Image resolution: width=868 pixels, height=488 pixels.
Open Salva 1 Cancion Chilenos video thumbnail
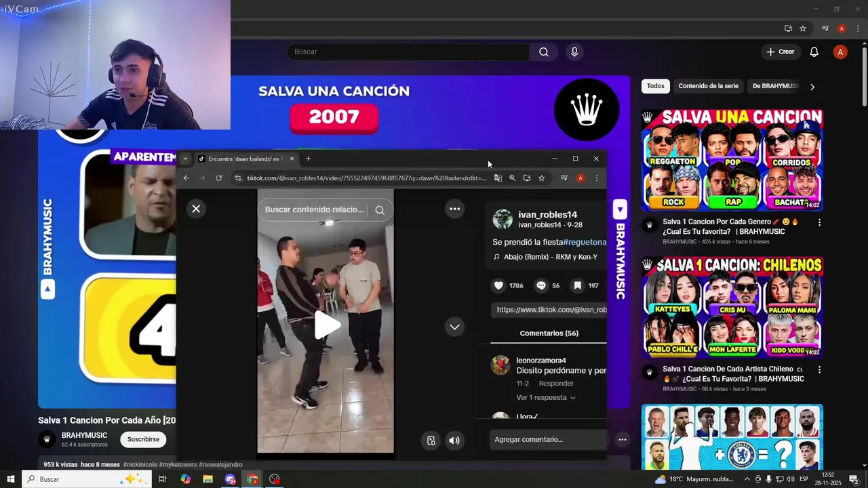click(732, 307)
